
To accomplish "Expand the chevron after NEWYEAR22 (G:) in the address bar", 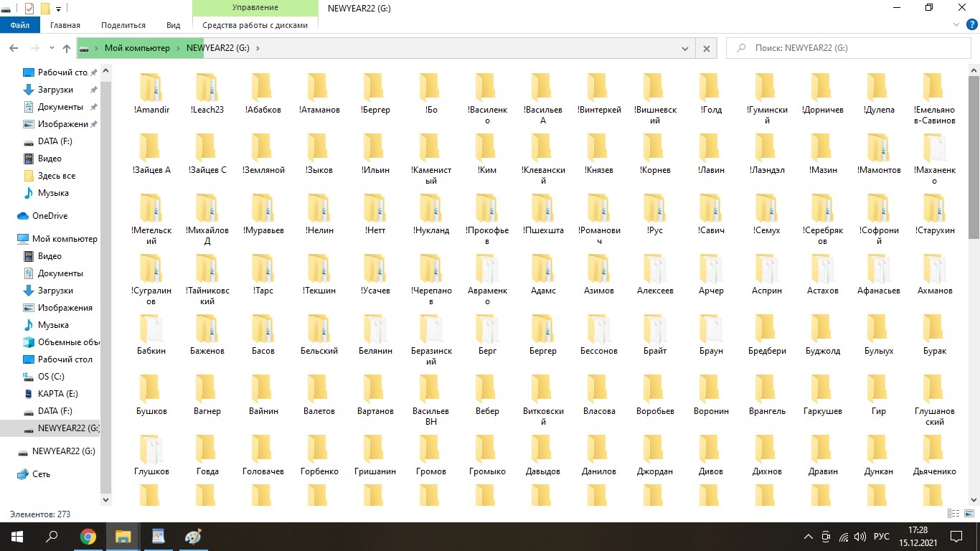I will (258, 48).
